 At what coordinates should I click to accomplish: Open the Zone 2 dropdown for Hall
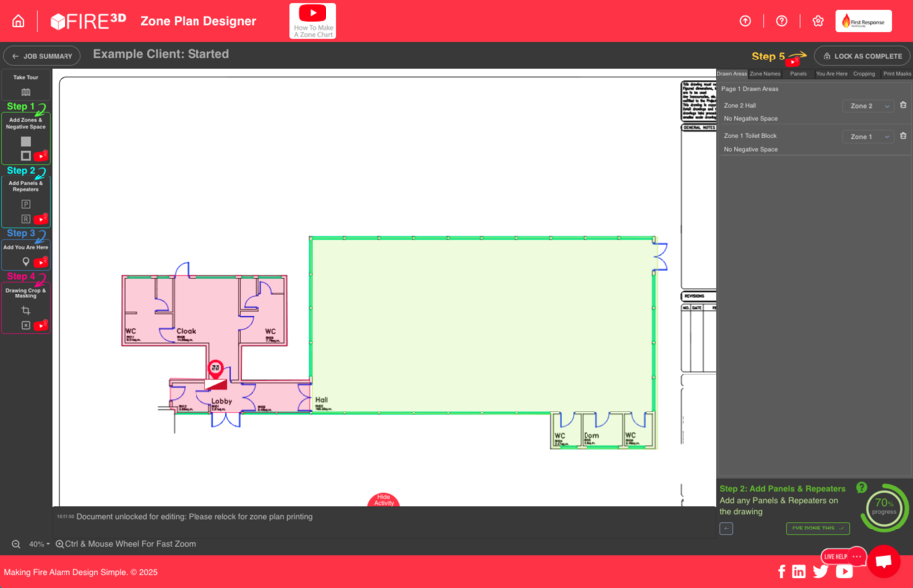[868, 106]
